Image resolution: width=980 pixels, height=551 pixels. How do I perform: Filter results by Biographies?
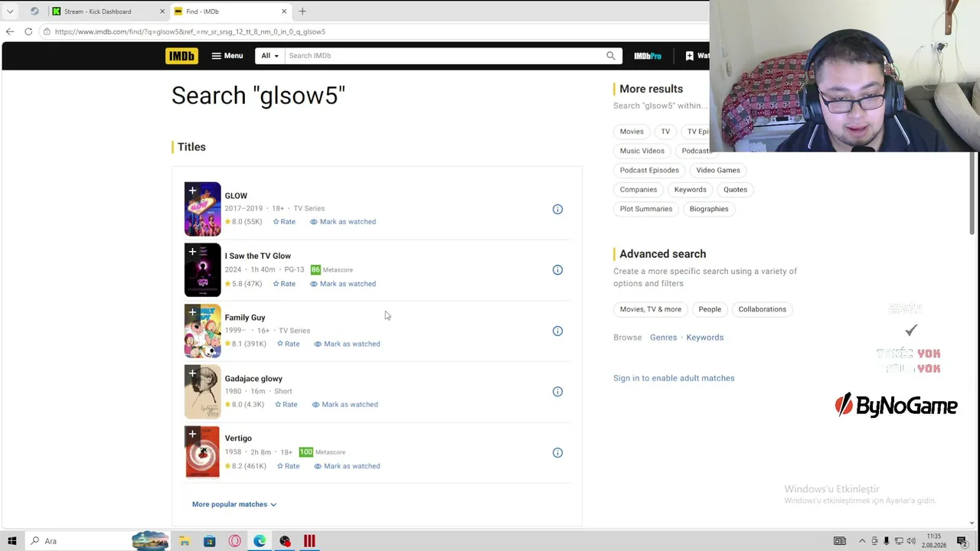(x=709, y=209)
